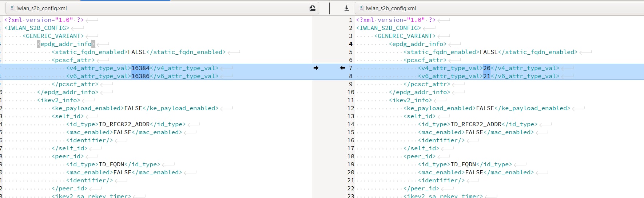Push the changed block right with the right arrow

(x=316, y=68)
